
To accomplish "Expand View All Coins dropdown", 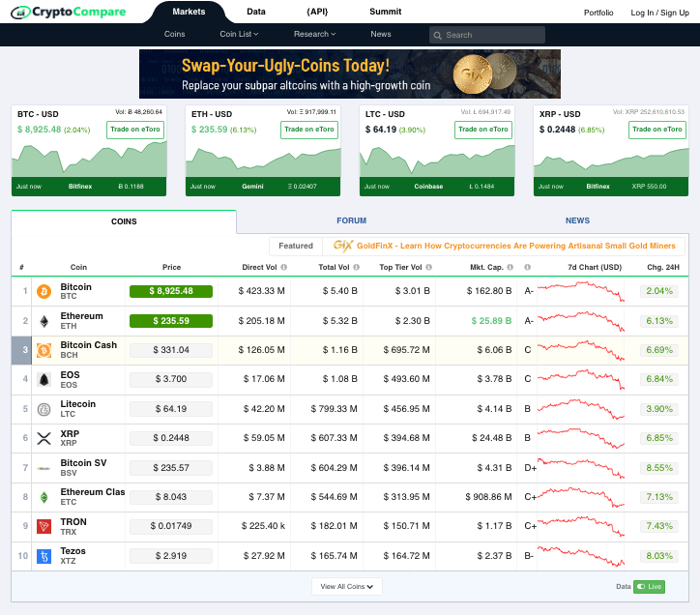I will click(347, 587).
